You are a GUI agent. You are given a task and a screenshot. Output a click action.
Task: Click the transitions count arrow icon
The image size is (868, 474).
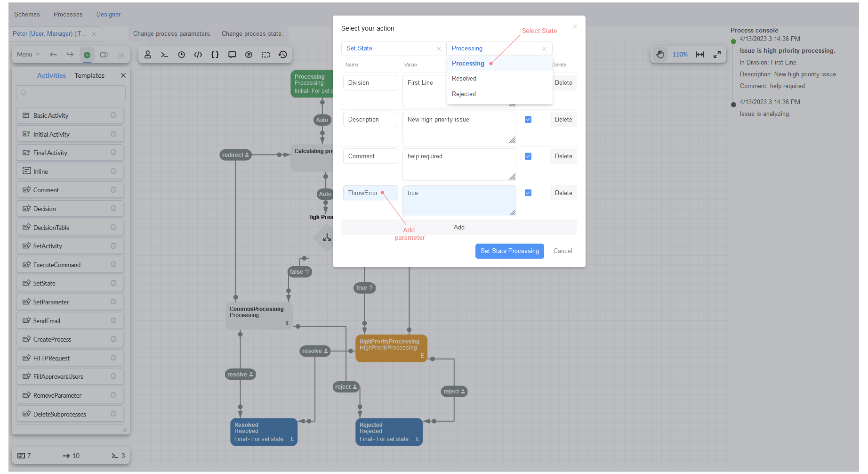(66, 456)
